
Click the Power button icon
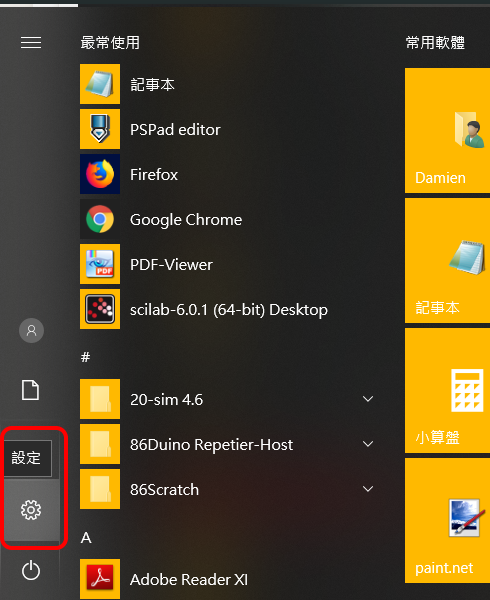[31, 571]
